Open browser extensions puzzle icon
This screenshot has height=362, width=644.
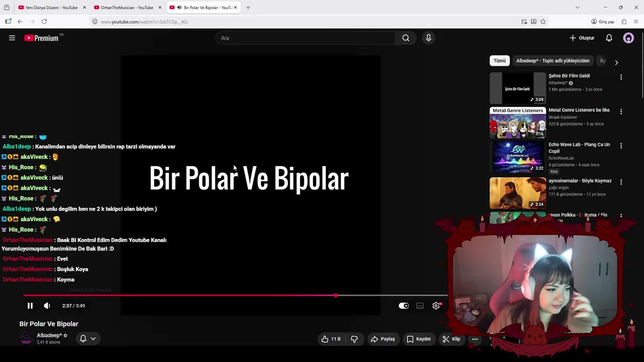(624, 22)
